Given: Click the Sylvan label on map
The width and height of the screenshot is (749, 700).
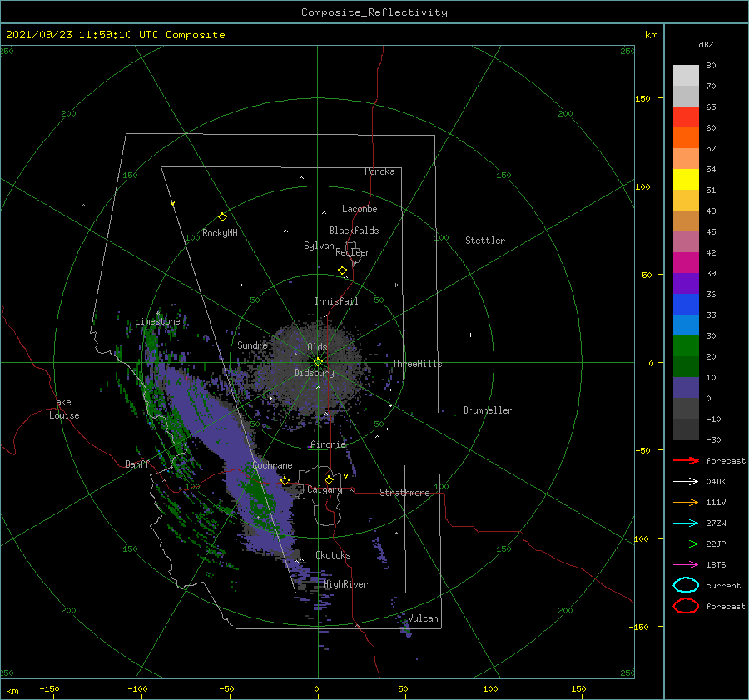Looking at the screenshot, I should click(x=319, y=246).
